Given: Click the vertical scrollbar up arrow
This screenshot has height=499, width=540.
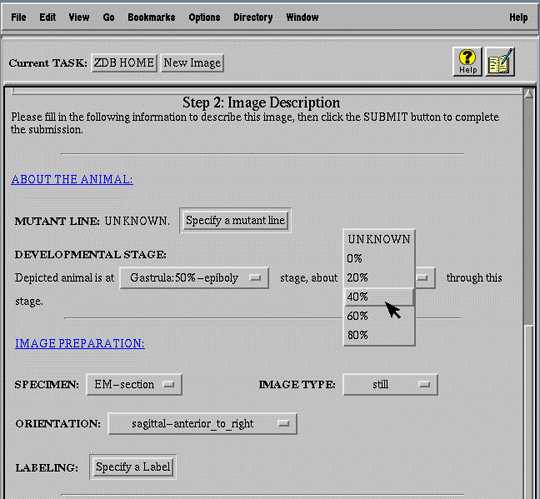Looking at the screenshot, I should pyautogui.click(x=528, y=94).
